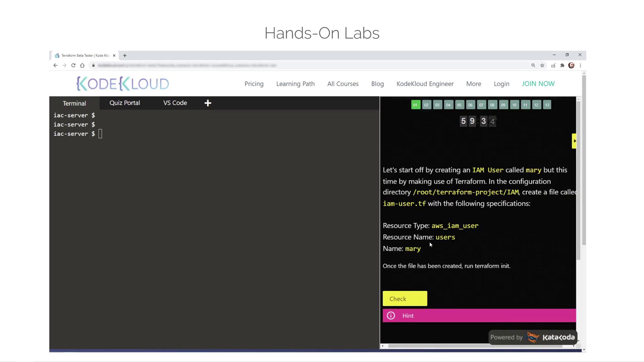
Task: Open the Learning Path menu
Action: (x=295, y=83)
